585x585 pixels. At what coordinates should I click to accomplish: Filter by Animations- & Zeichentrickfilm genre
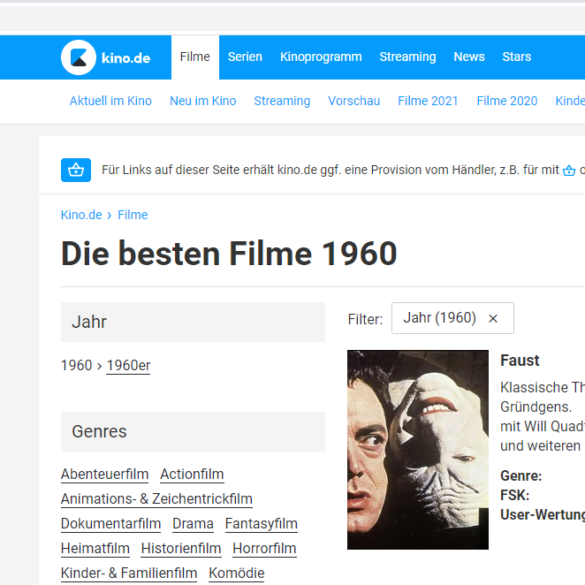tap(157, 499)
